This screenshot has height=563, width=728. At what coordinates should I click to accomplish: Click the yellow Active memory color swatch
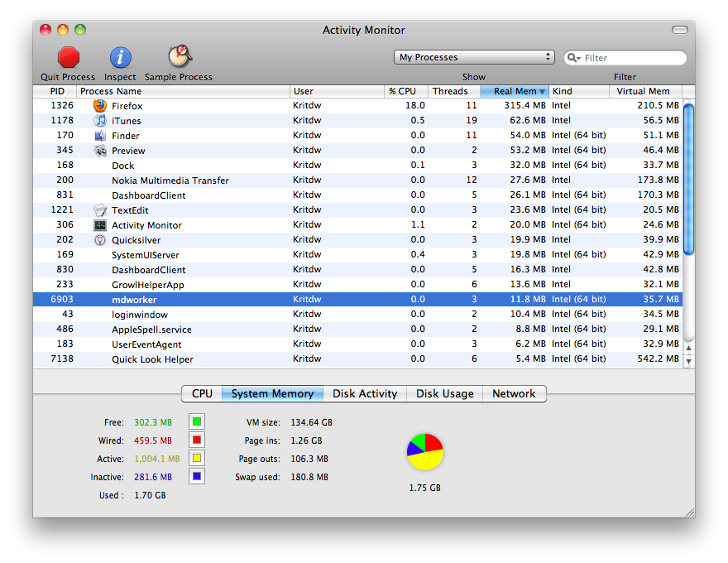click(x=197, y=458)
